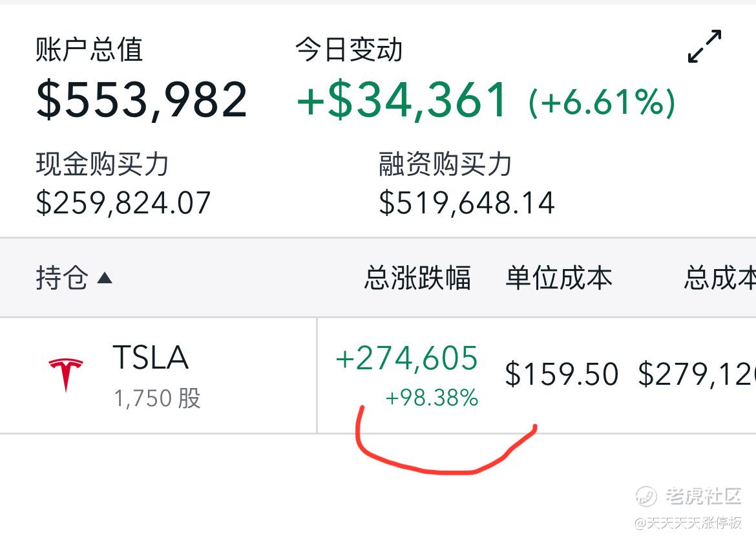Tap the +274,605 total gain value
Viewport: 756px width, 540px height.
(407, 358)
